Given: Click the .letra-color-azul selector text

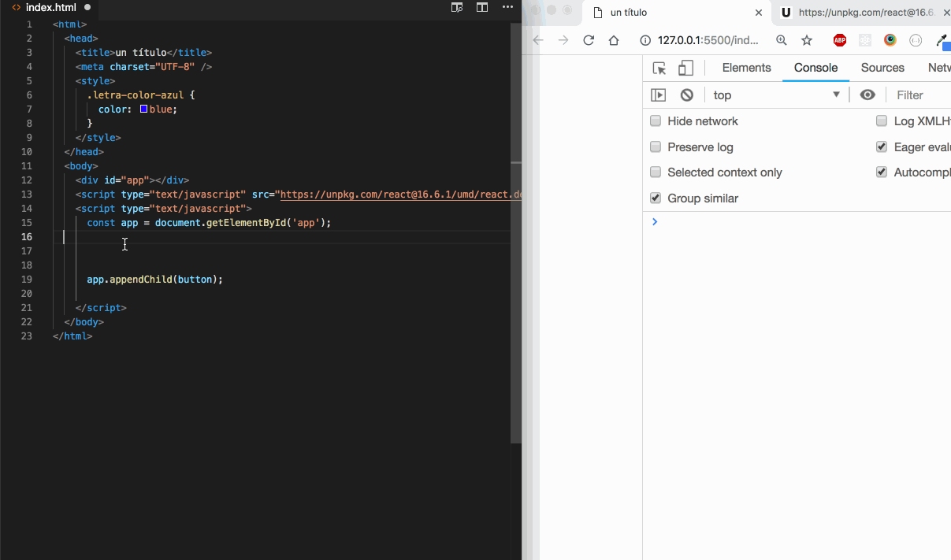Looking at the screenshot, I should click(x=136, y=95).
